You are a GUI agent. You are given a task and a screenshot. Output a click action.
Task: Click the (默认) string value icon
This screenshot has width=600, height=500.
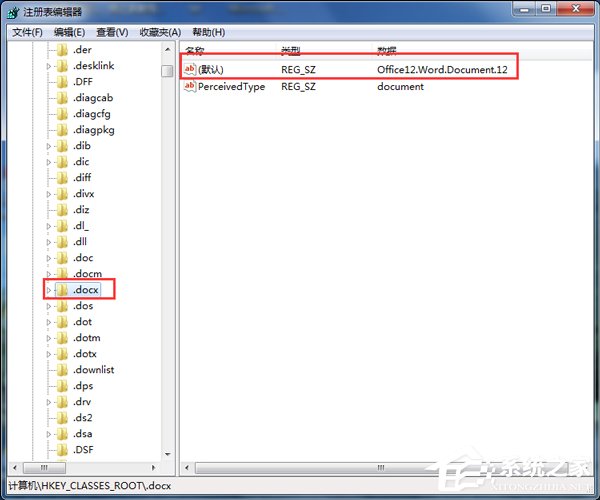(x=190, y=69)
